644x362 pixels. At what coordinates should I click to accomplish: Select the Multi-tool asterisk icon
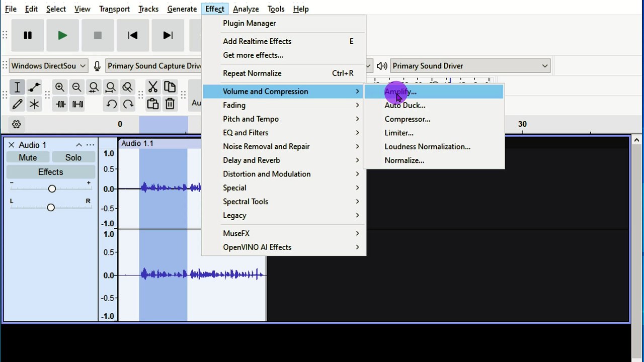pyautogui.click(x=34, y=104)
